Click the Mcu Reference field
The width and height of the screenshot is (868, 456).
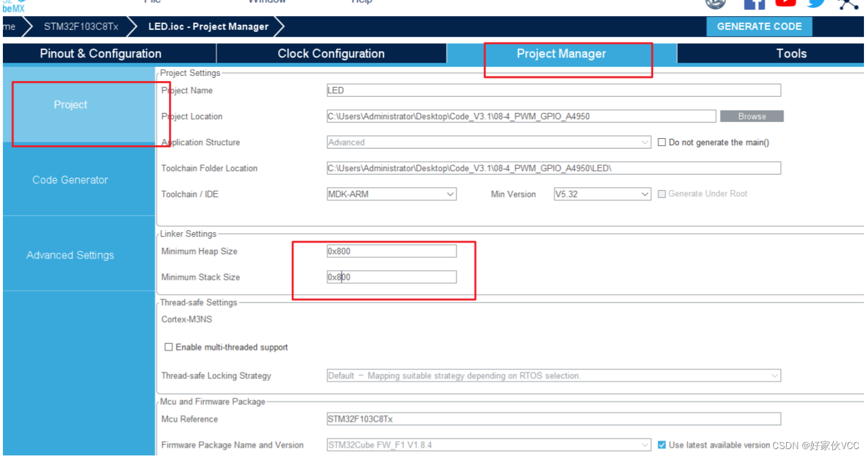(553, 419)
